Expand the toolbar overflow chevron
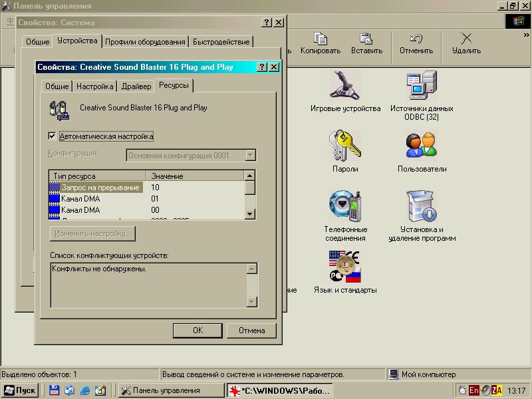 pyautogui.click(x=526, y=35)
